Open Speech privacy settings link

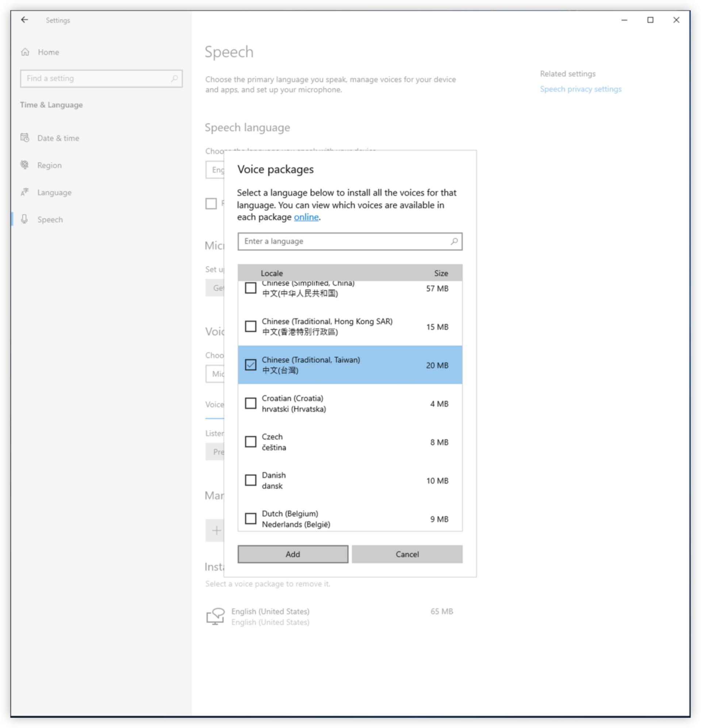pyautogui.click(x=580, y=89)
